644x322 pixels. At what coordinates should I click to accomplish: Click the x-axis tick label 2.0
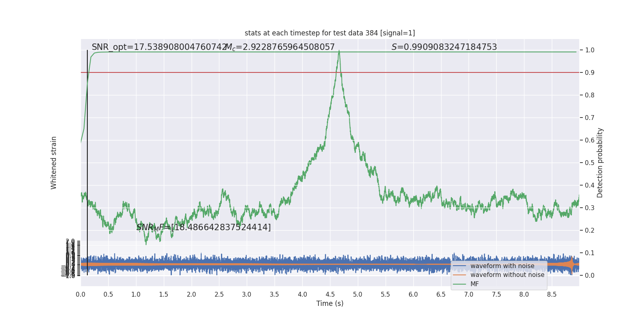[x=192, y=295]
